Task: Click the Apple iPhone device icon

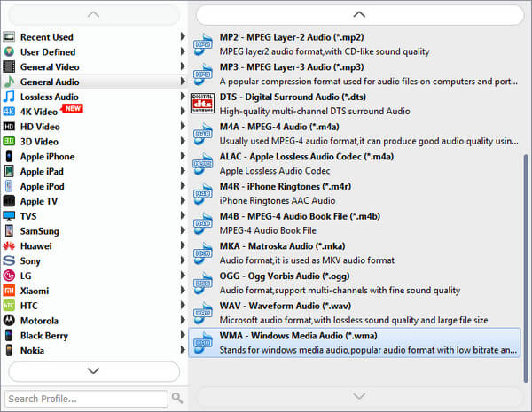Action: click(9, 156)
